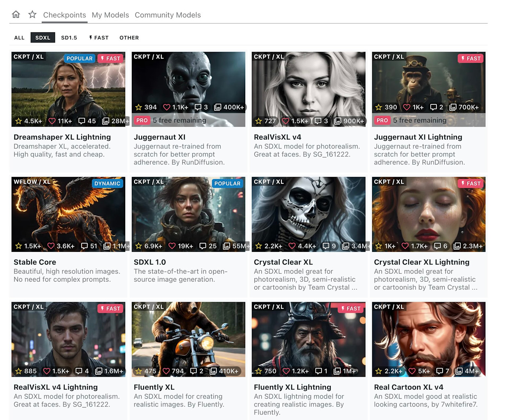The image size is (514, 420).
Task: Select the SDXL filter
Action: tap(43, 37)
